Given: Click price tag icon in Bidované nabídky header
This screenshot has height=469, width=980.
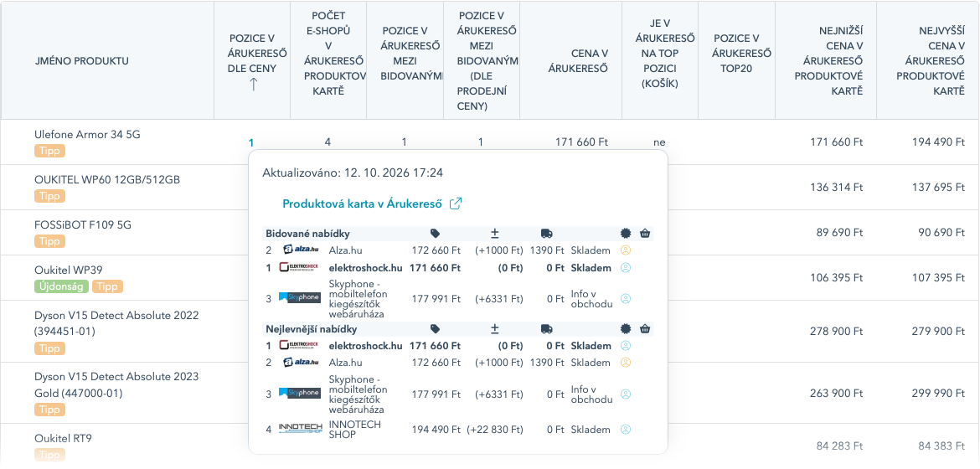Looking at the screenshot, I should [x=436, y=234].
